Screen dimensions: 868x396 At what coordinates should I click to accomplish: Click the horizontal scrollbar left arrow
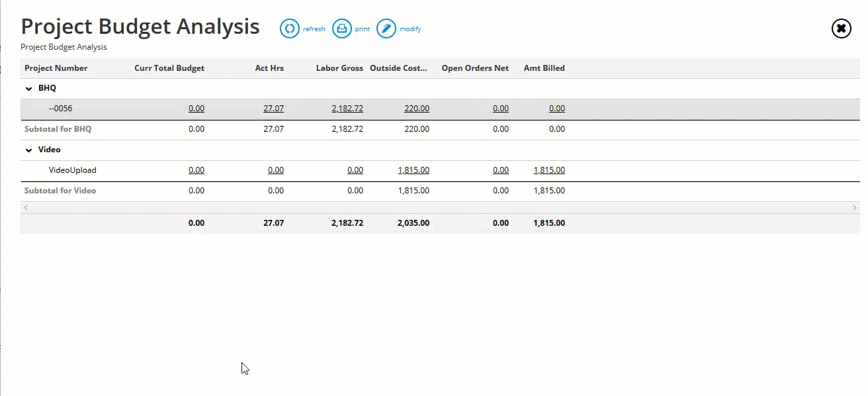26,208
